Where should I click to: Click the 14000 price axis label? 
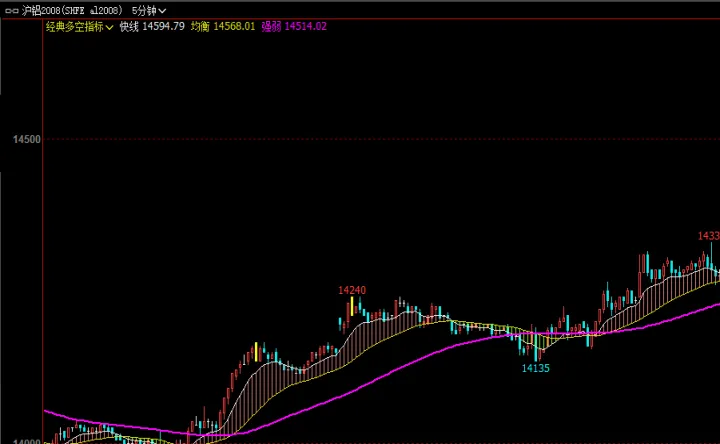pyautogui.click(x=26, y=440)
